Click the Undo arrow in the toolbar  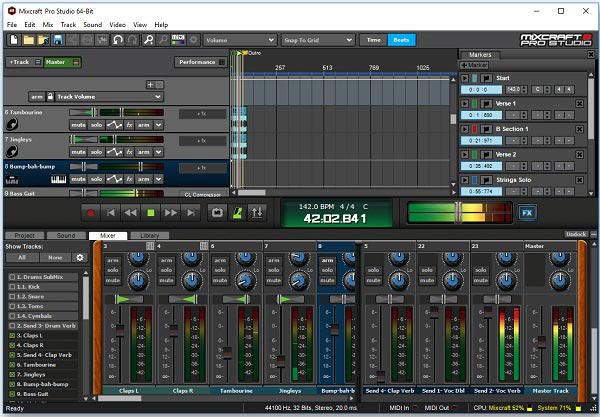[118, 40]
